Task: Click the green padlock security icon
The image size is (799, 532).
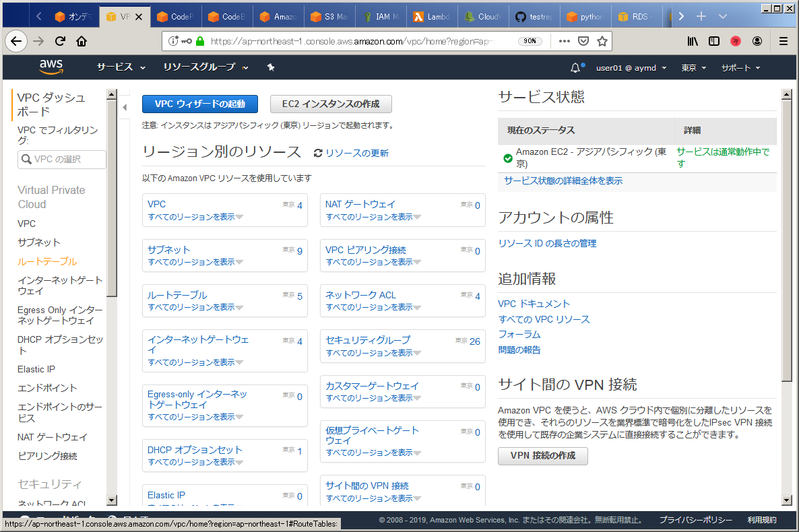Action: click(200, 41)
